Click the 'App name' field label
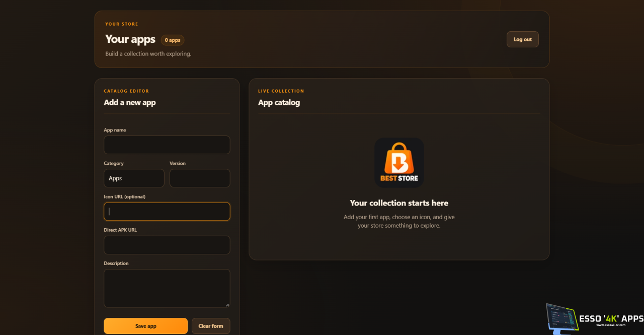644x335 pixels. pyautogui.click(x=115, y=130)
